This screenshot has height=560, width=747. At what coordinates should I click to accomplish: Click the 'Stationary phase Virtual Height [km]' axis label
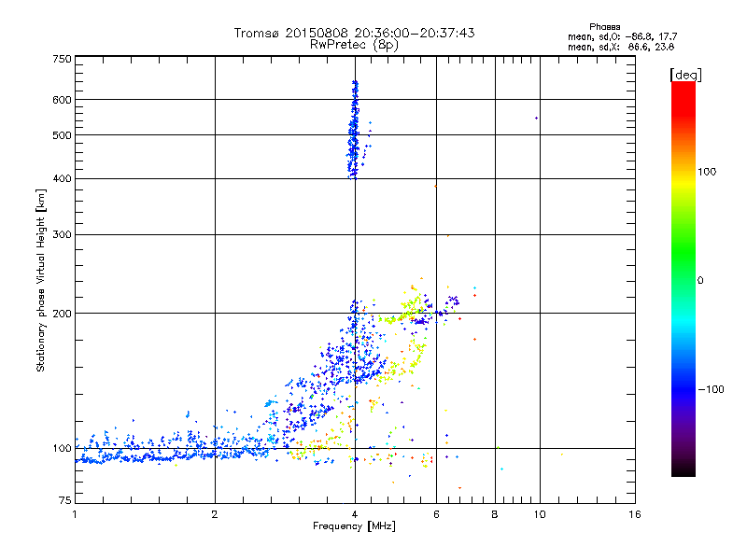41,280
